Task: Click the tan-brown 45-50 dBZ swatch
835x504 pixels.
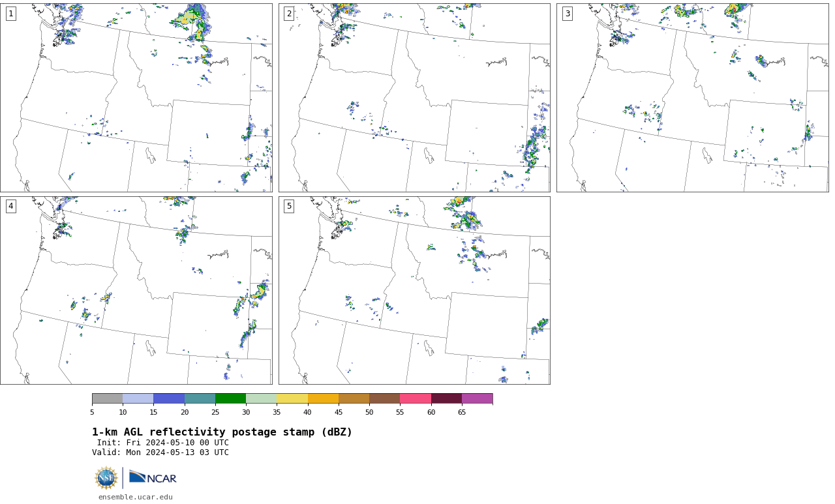Action: [354, 398]
